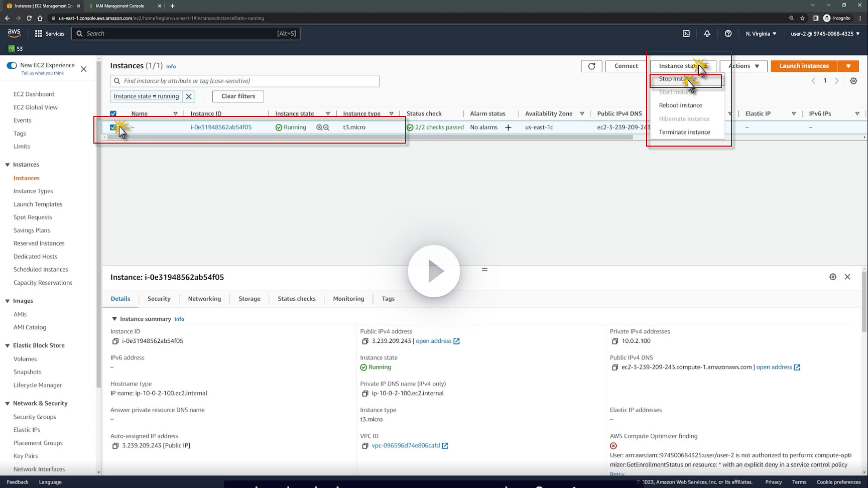Collapse the Elastic Block Store section
868x488 pixels.
[8, 346]
